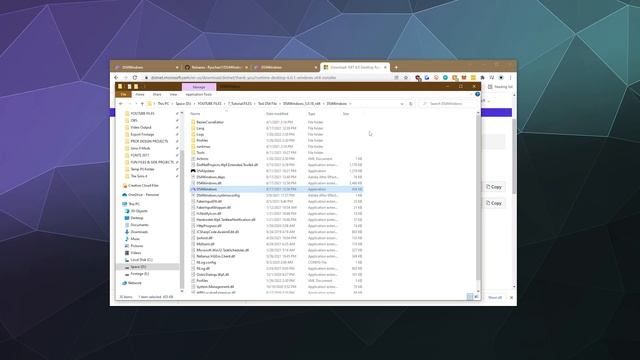The height and width of the screenshot is (360, 640).
Task: Go back in File Explorer history
Action: (x=121, y=104)
